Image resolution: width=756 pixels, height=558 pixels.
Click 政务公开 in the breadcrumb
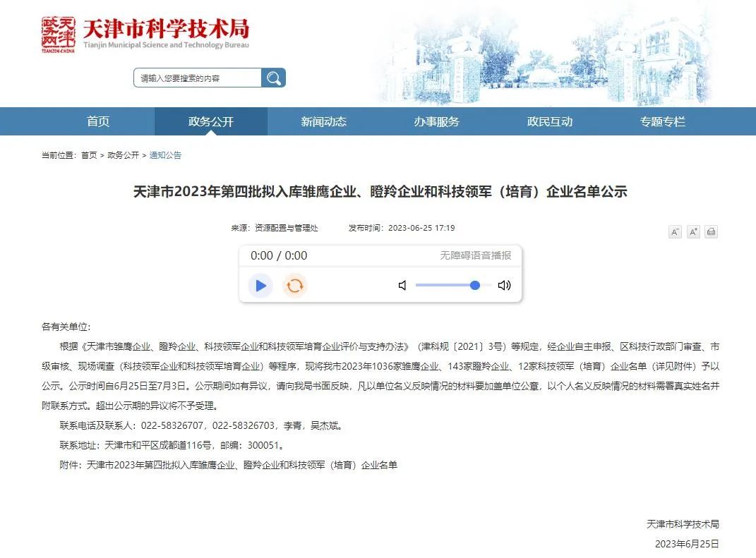point(123,155)
